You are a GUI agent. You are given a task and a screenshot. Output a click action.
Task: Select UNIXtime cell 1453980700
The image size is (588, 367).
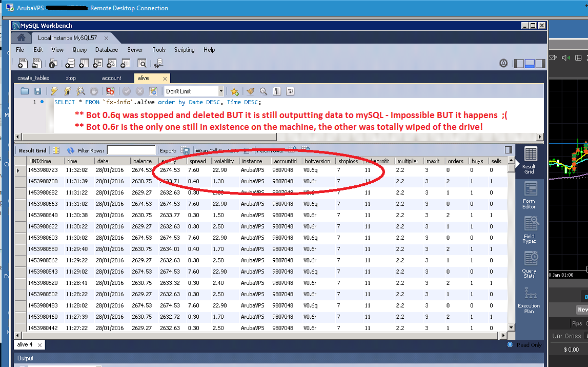(x=43, y=181)
